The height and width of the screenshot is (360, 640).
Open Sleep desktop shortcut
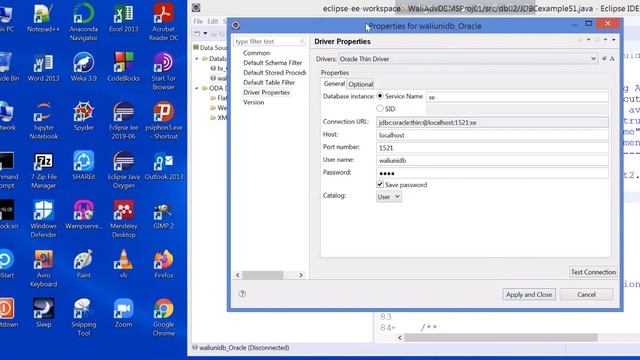[x=43, y=314]
